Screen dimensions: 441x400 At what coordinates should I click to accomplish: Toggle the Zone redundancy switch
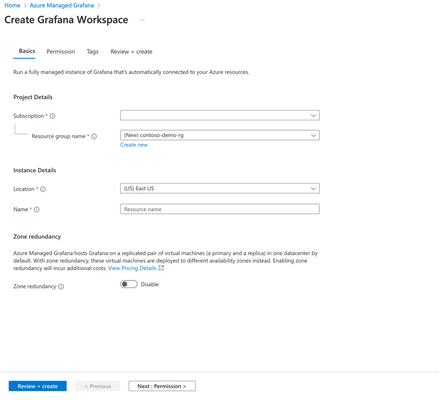[x=129, y=284]
